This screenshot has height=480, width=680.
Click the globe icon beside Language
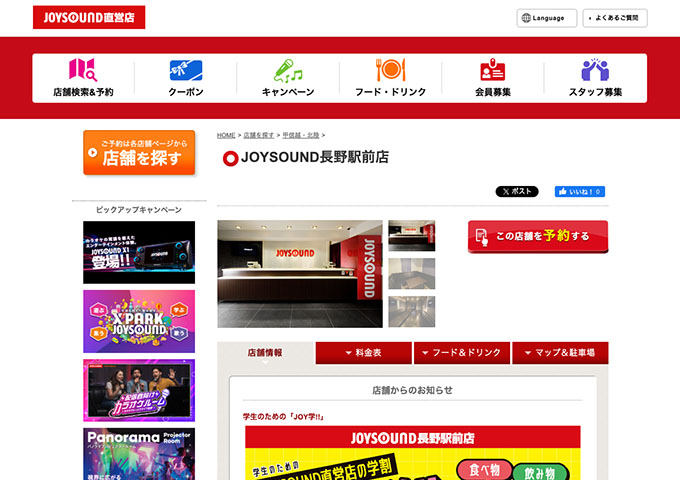tap(526, 18)
